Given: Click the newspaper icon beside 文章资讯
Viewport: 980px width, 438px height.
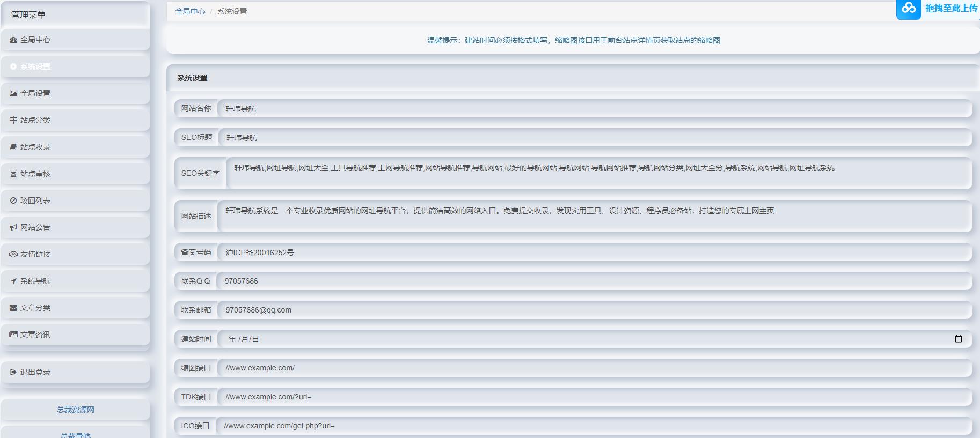Looking at the screenshot, I should 13,335.
